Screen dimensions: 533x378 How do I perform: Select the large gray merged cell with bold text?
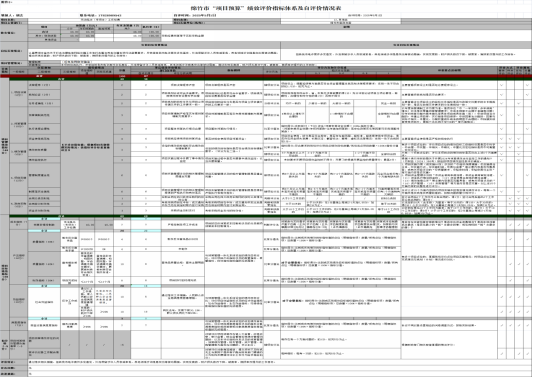tap(87, 147)
